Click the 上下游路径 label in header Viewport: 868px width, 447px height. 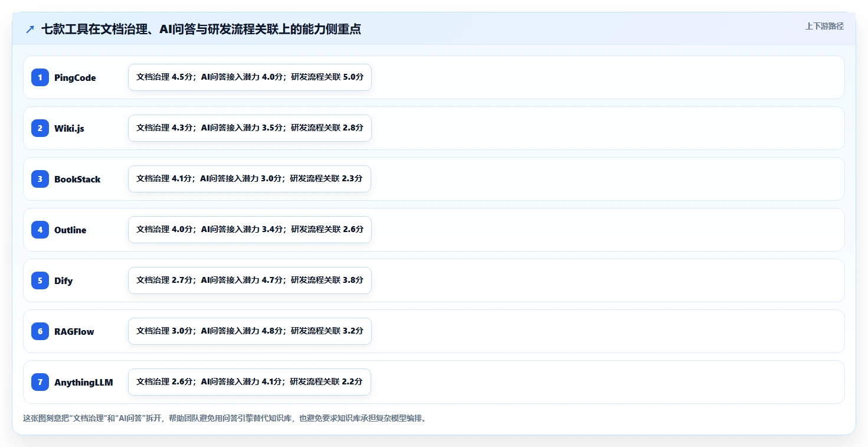click(824, 26)
